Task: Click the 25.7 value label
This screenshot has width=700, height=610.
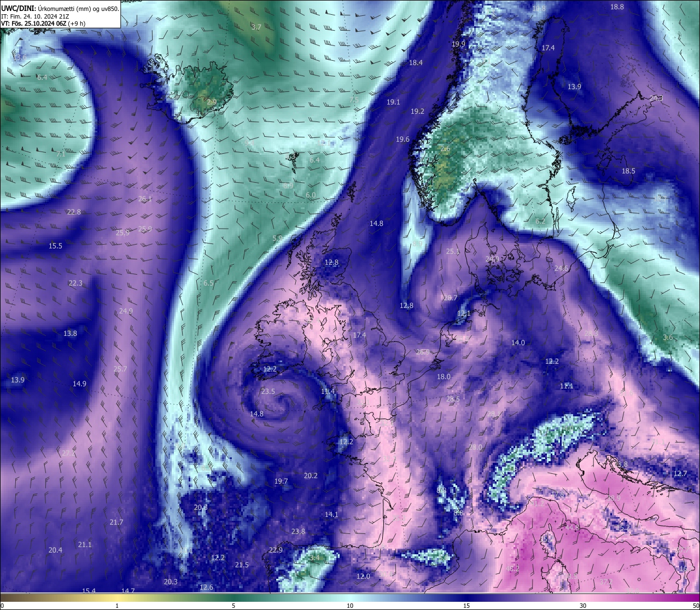Action: pos(120,369)
